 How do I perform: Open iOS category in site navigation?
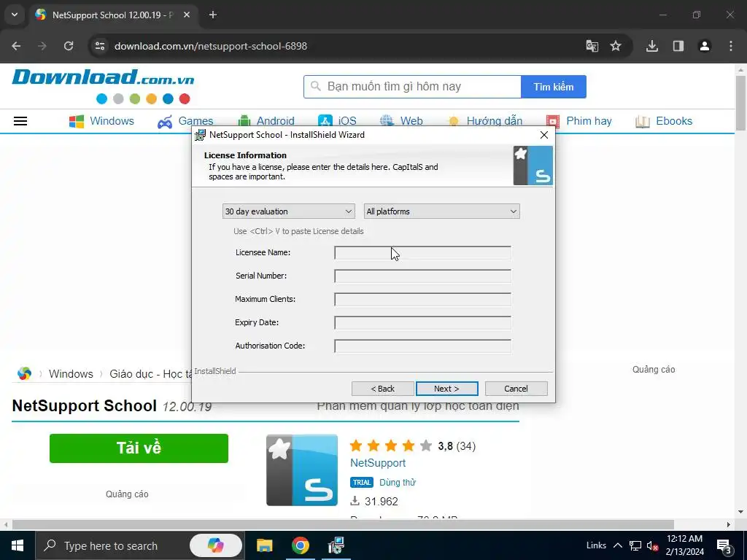point(337,121)
